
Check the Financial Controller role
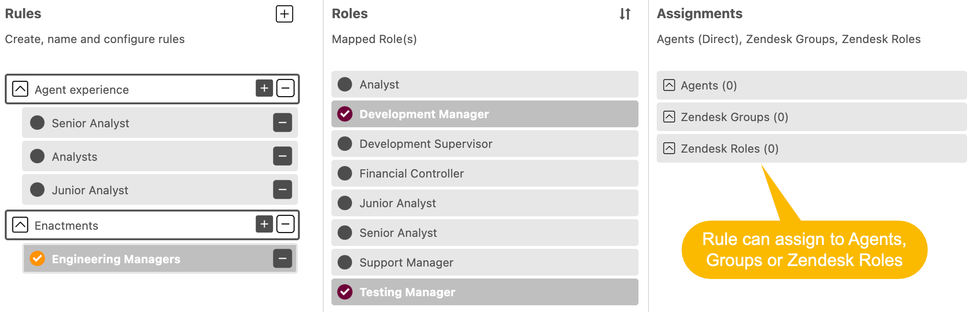345,173
